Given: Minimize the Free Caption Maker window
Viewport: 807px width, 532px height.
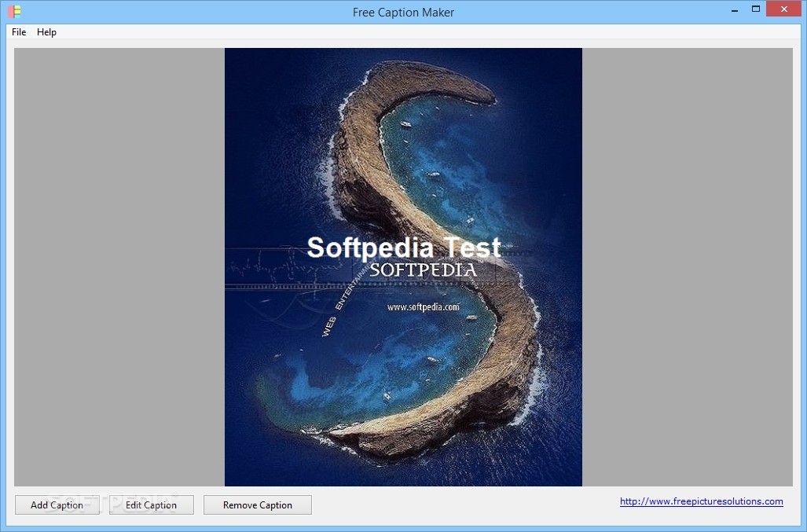Looking at the screenshot, I should [735, 9].
